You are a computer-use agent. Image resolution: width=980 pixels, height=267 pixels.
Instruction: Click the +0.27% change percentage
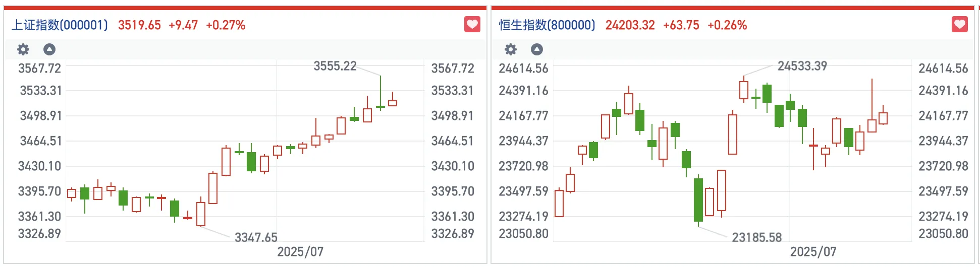pyautogui.click(x=226, y=25)
